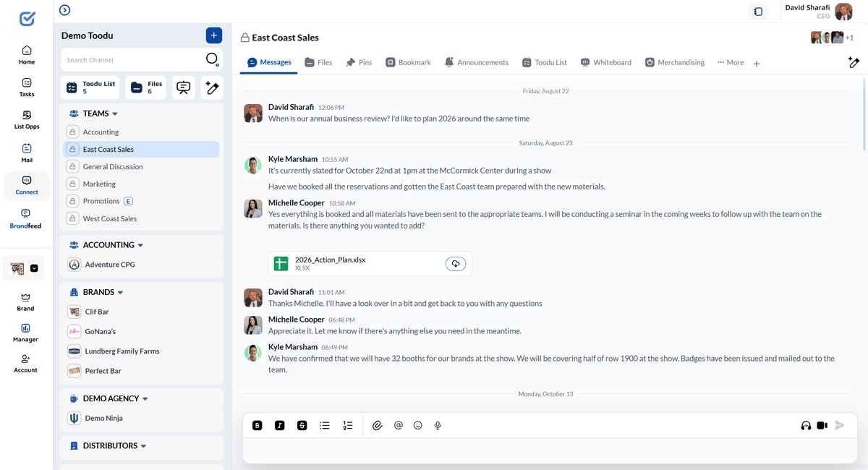Screen dimensions: 868x470
Task: Click the mention @ icon in the composer
Action: coord(397,425)
